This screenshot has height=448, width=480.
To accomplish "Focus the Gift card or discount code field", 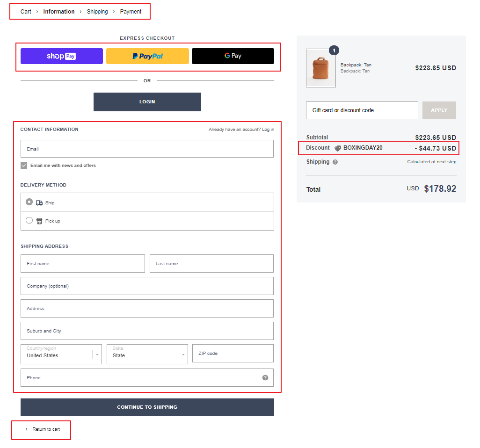I will pyautogui.click(x=362, y=110).
